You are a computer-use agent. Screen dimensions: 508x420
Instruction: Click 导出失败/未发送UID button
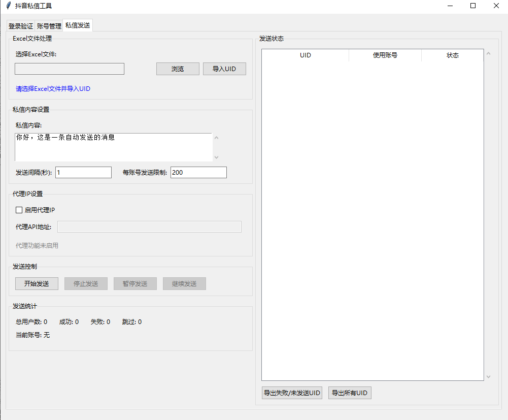coord(292,393)
